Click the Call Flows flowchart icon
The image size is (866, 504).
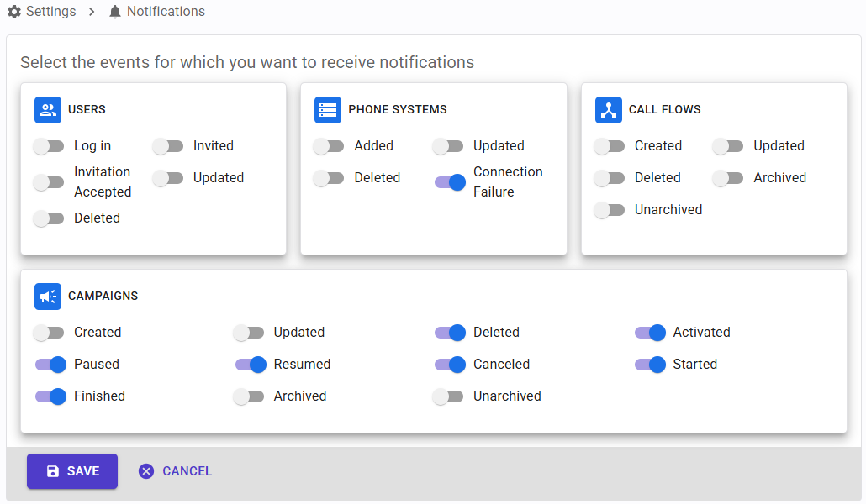point(609,109)
